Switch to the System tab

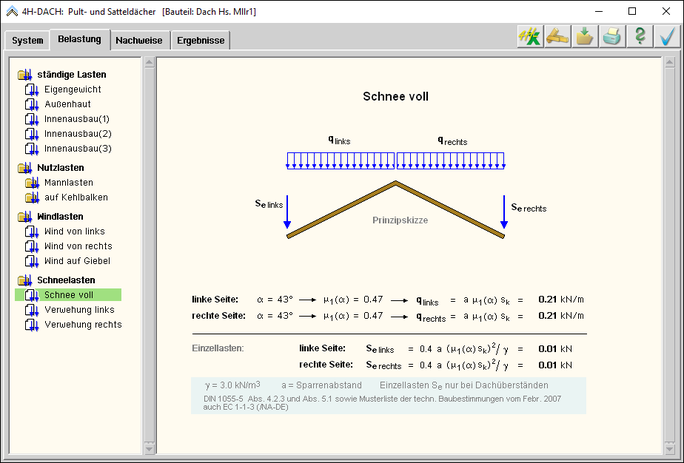tap(28, 41)
